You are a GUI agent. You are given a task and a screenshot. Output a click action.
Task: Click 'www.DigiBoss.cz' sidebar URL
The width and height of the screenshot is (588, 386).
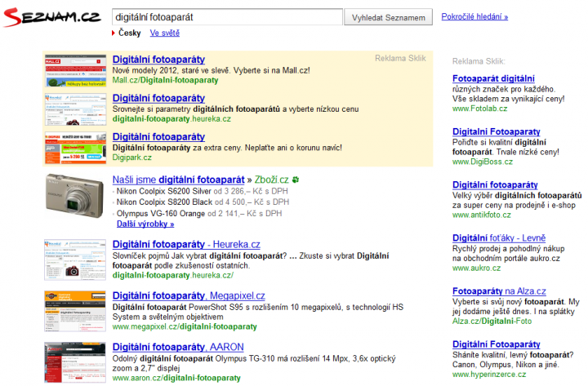483,162
